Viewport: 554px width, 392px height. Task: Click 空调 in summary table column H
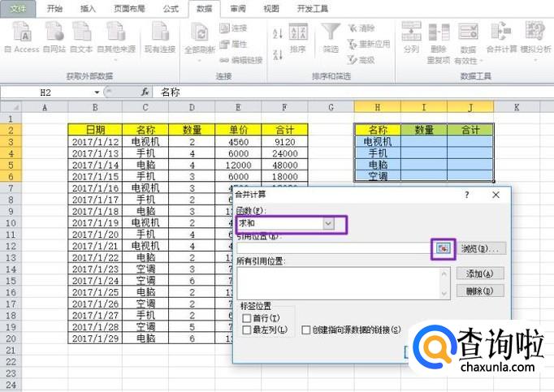tap(378, 176)
